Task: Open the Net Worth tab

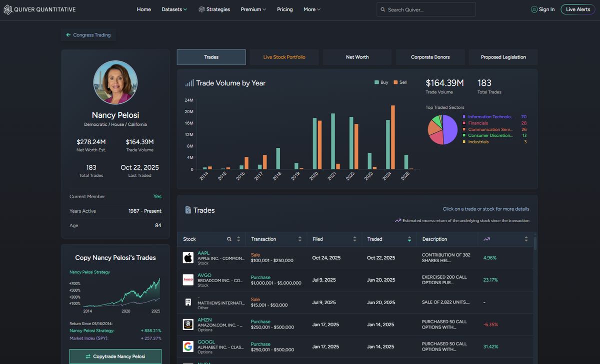Action: tap(357, 57)
